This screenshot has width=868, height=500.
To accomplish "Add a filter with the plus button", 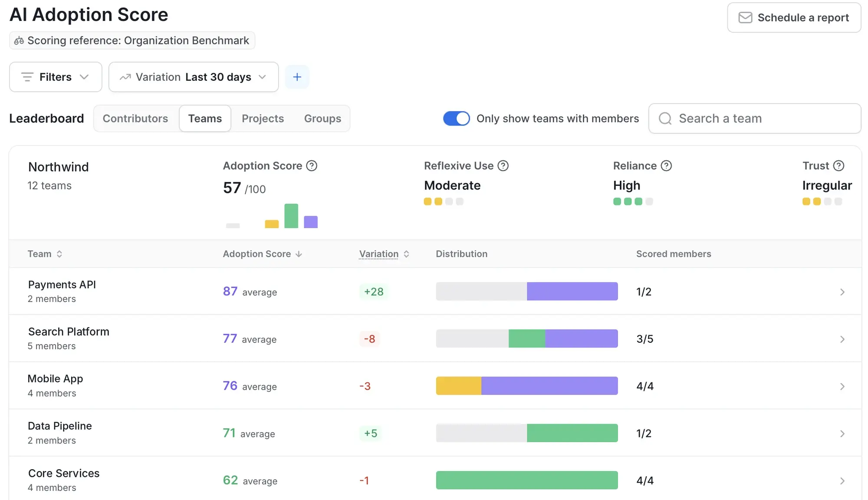I will pos(297,77).
